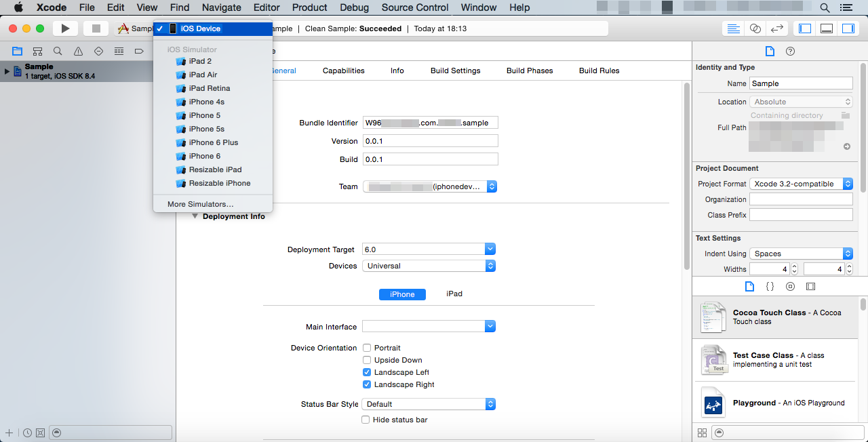Enable the Portrait orientation checkbox
Viewport: 868px width, 442px height.
tap(366, 348)
